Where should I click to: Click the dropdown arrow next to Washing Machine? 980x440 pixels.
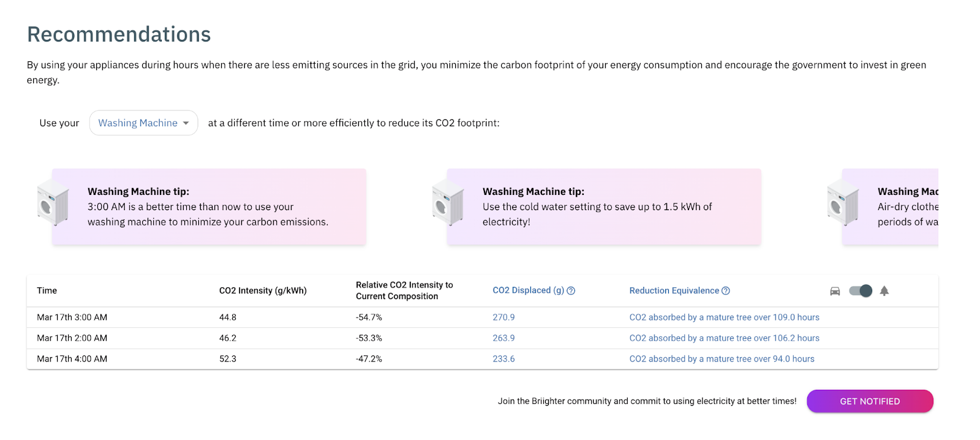click(186, 123)
